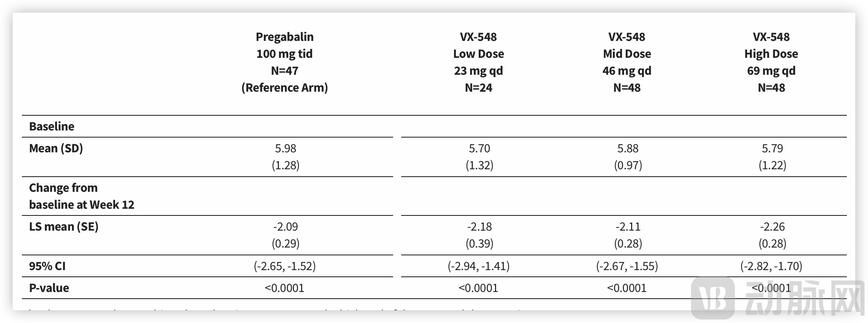The width and height of the screenshot is (868, 323).
Task: Click the Mid Dose P-value <0.0001 cell
Action: click(627, 288)
